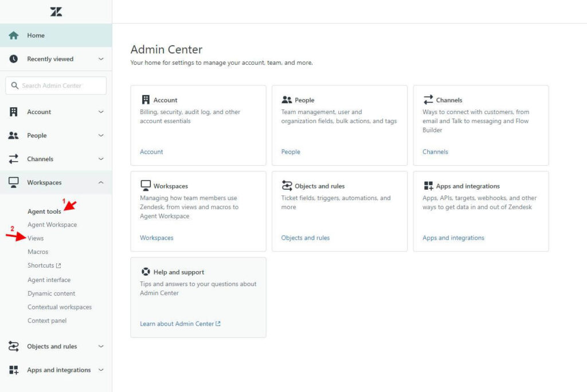Click the Apps and integrations card icon
The width and height of the screenshot is (587, 392).
pyautogui.click(x=428, y=186)
